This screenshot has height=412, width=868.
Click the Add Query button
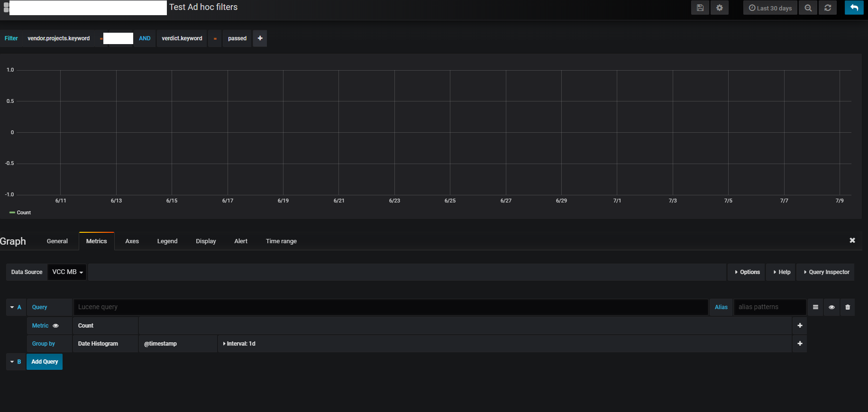click(45, 362)
